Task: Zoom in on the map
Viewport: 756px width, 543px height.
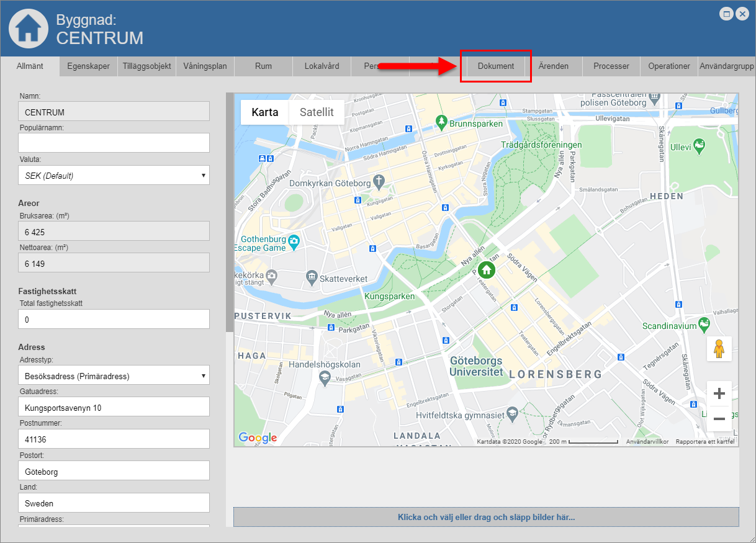Action: 719,393
